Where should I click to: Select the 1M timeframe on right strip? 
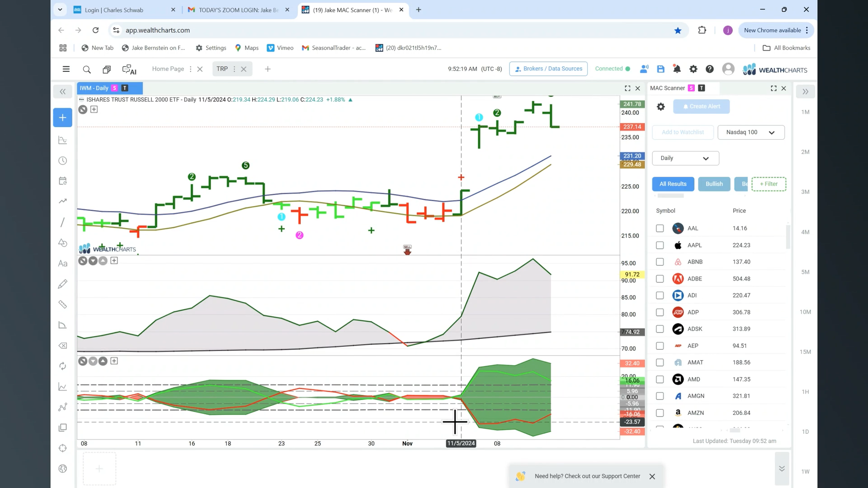pos(805,112)
